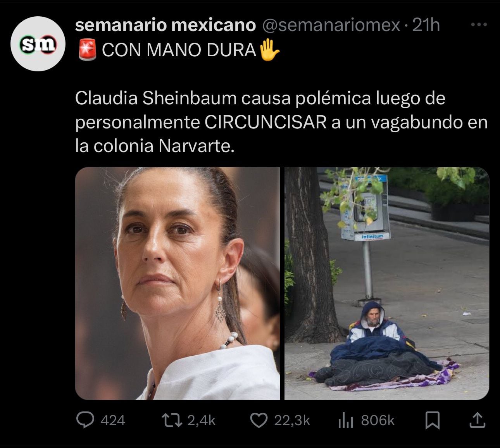Viewport: 500px width, 448px height.
Task: Click the 424 replies count
Action: (113, 420)
